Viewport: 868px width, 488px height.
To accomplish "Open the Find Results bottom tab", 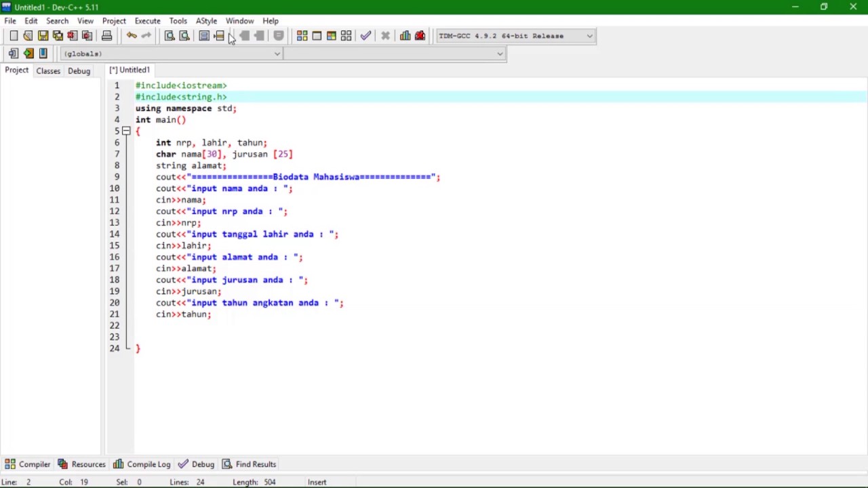I will click(249, 464).
